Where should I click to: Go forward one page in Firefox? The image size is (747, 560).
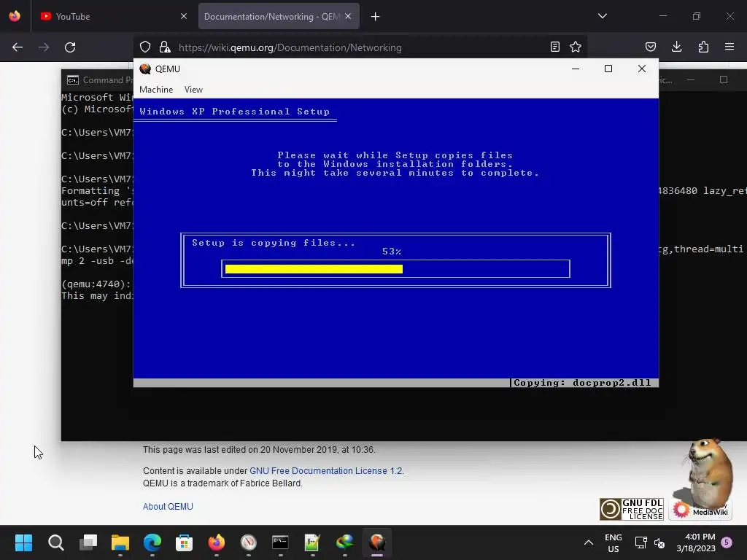(44, 47)
